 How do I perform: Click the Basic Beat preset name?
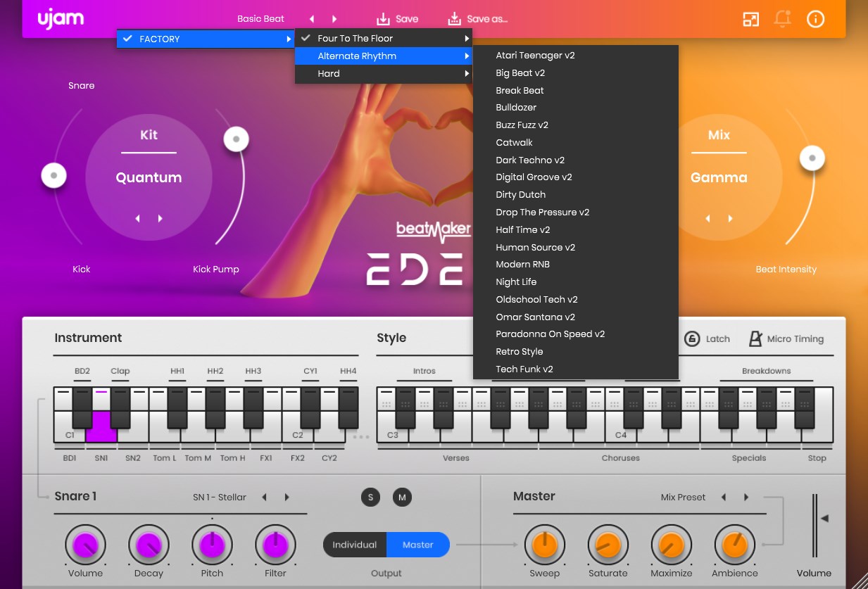coord(260,19)
